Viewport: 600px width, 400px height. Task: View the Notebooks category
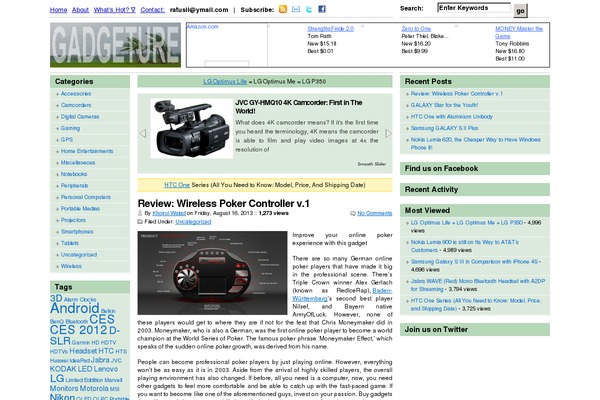(x=74, y=174)
